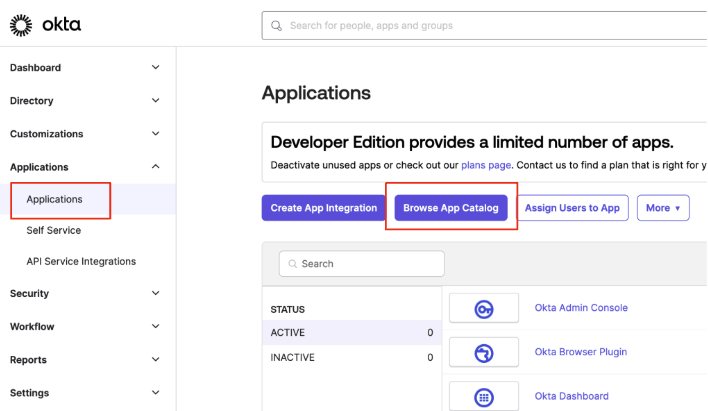
Task: Click the Okta Browser Plugin icon
Action: pyautogui.click(x=484, y=353)
